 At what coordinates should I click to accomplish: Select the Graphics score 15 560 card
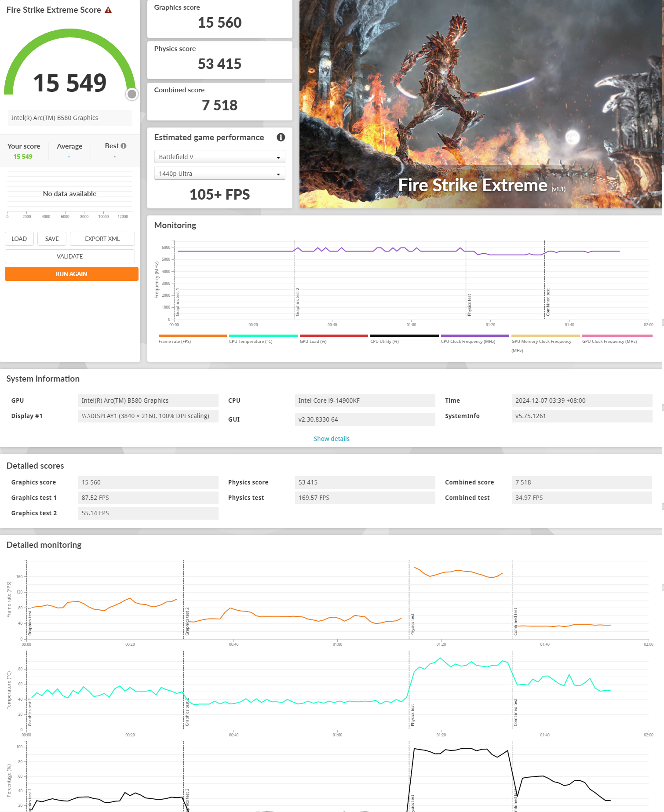(219, 19)
